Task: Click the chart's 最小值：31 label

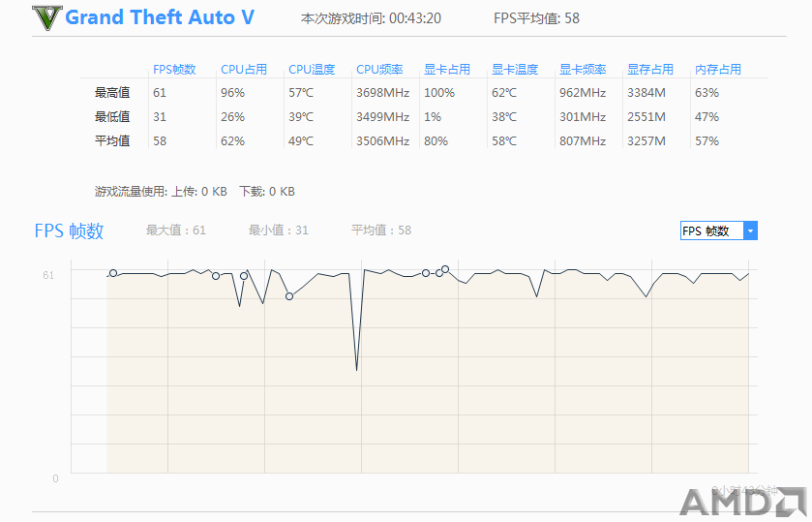Action: [279, 230]
